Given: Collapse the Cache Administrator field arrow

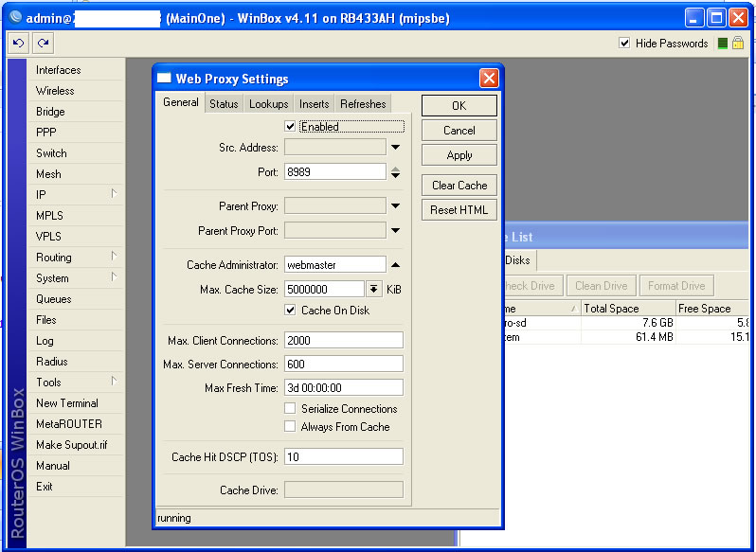Looking at the screenshot, I should [x=395, y=264].
